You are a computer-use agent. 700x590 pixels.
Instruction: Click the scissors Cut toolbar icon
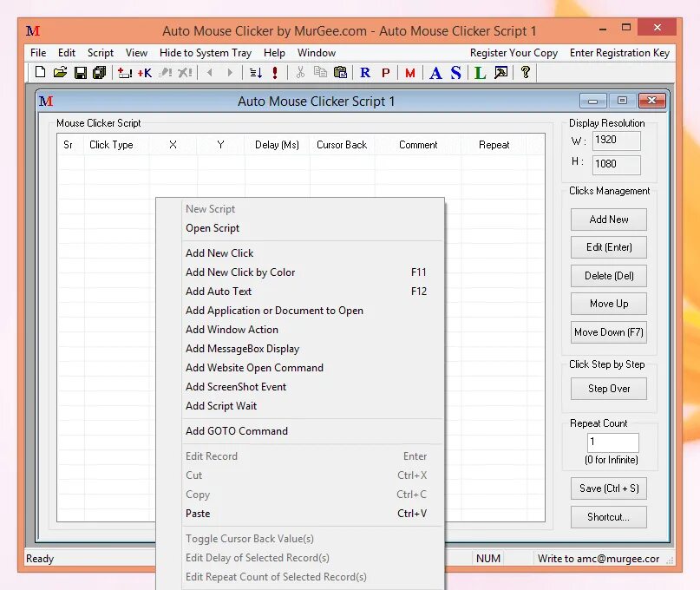point(300,72)
